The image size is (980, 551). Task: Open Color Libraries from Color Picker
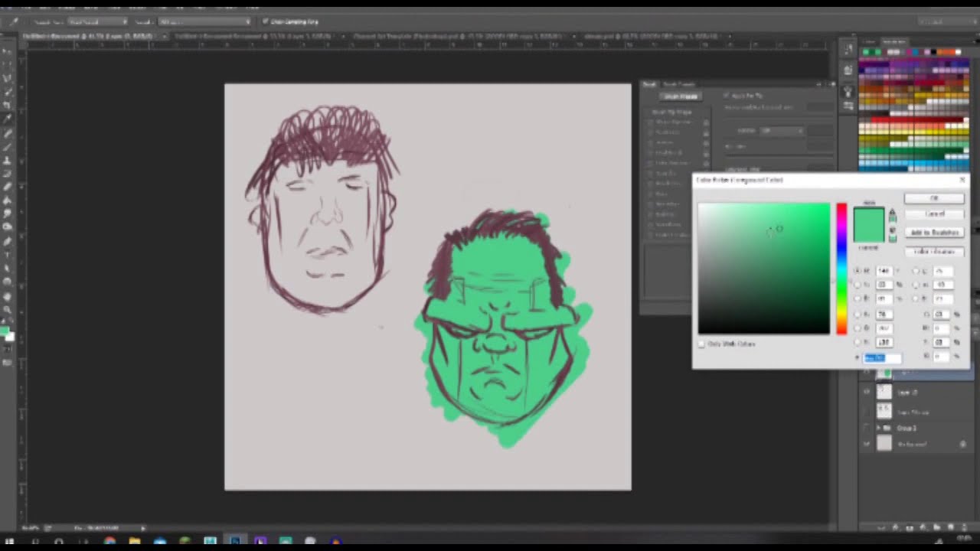point(934,252)
